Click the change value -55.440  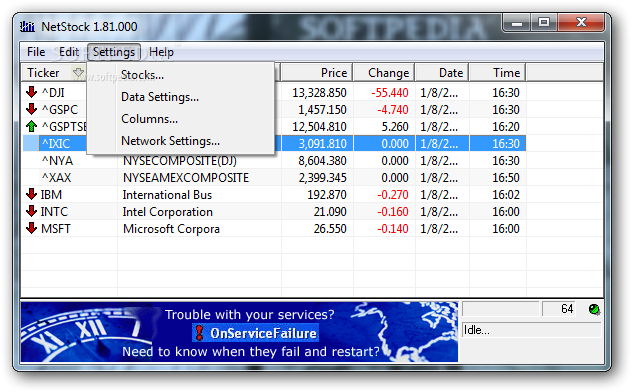click(x=390, y=93)
